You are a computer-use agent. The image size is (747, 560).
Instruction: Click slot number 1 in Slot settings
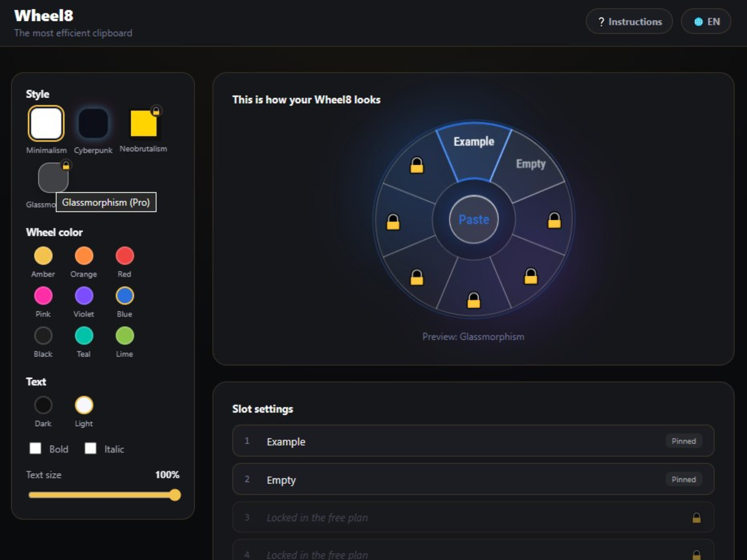tap(247, 441)
